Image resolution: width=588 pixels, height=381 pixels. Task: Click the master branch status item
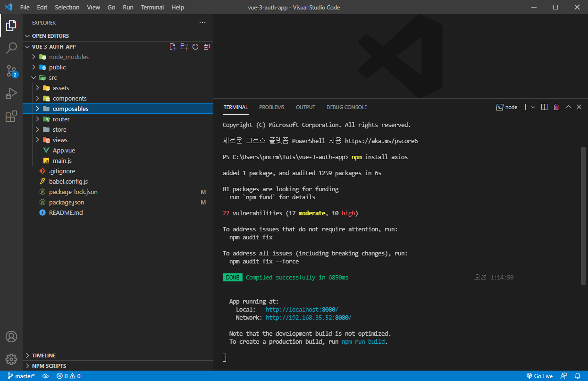click(21, 376)
